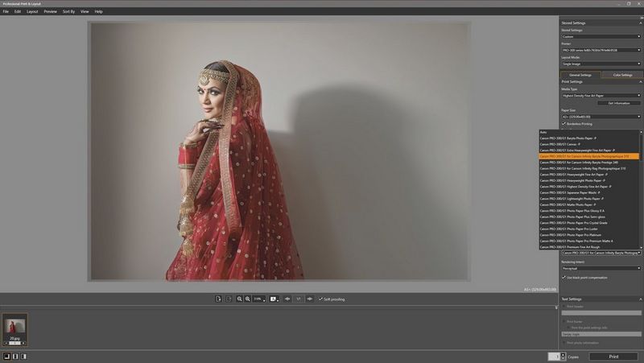This screenshot has height=363, width=644.
Task: Select highlighted Canson Infinity Baryta Photographique profile
Action: pyautogui.click(x=589, y=156)
